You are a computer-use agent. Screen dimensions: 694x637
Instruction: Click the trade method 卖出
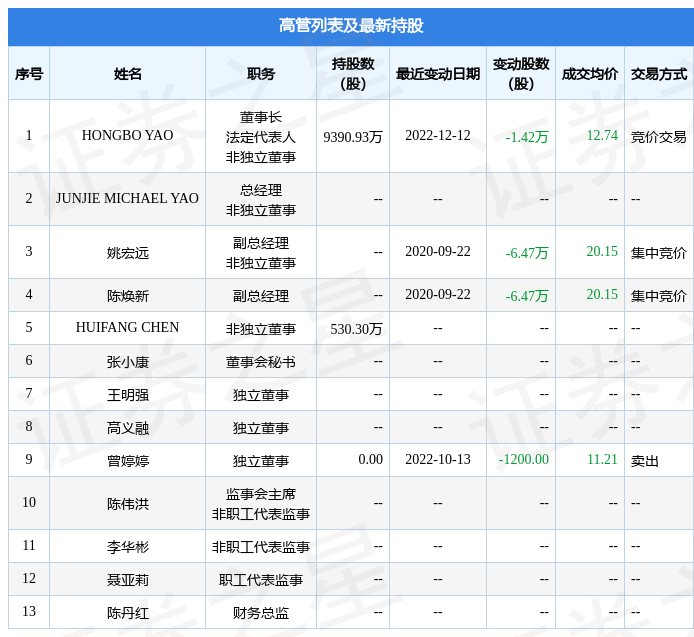click(645, 461)
